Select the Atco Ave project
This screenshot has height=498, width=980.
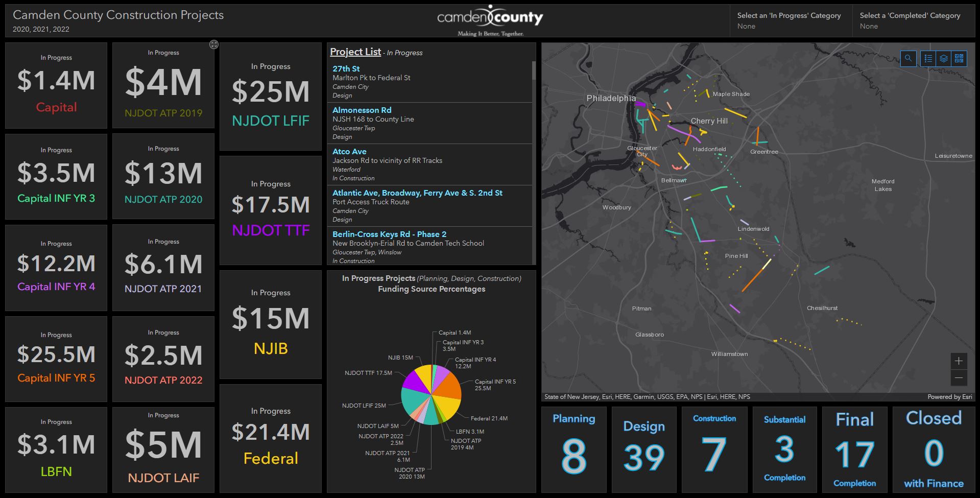pyautogui.click(x=429, y=164)
